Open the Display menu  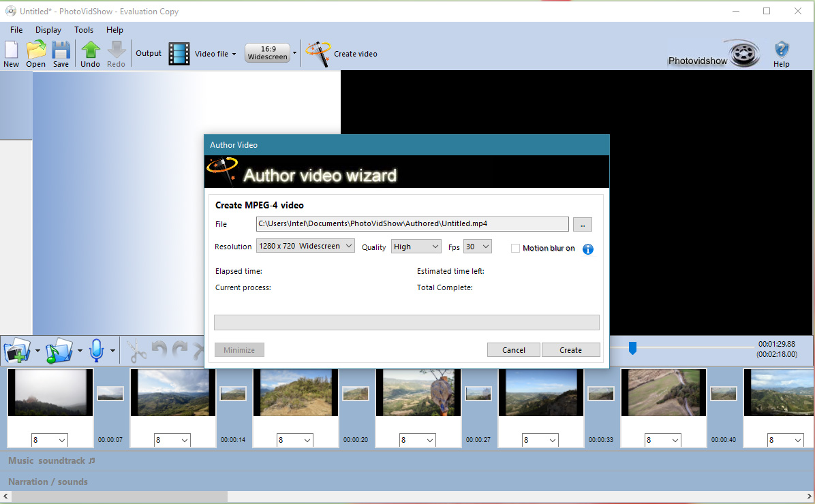(48, 30)
